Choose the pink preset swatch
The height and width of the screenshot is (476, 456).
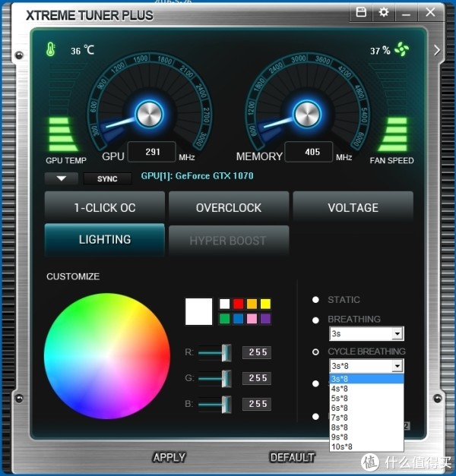coord(252,319)
